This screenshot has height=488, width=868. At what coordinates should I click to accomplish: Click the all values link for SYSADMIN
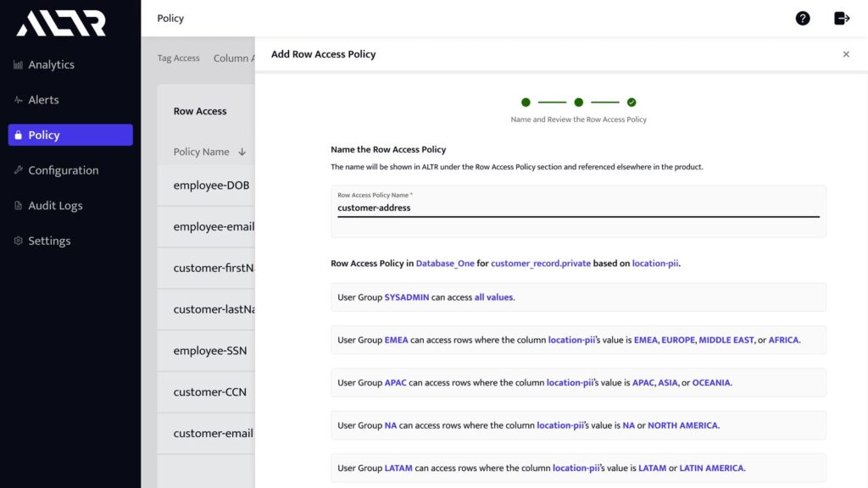[x=495, y=297]
